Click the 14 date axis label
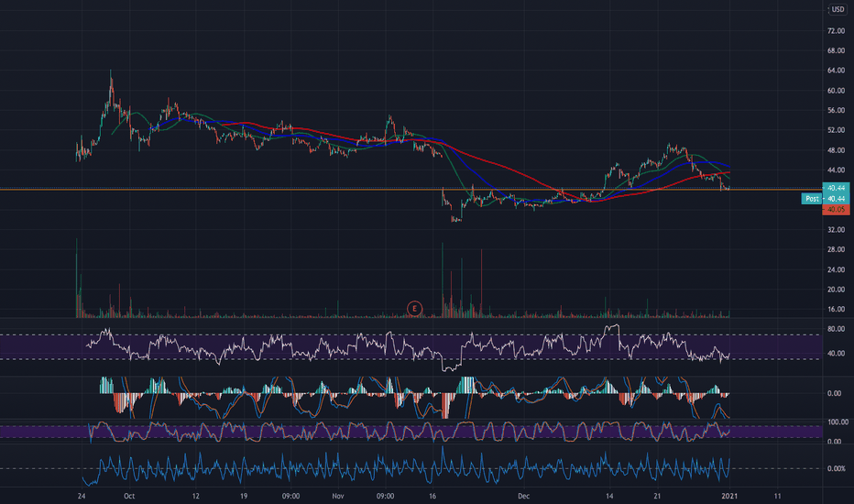854x504 pixels. 609,496
